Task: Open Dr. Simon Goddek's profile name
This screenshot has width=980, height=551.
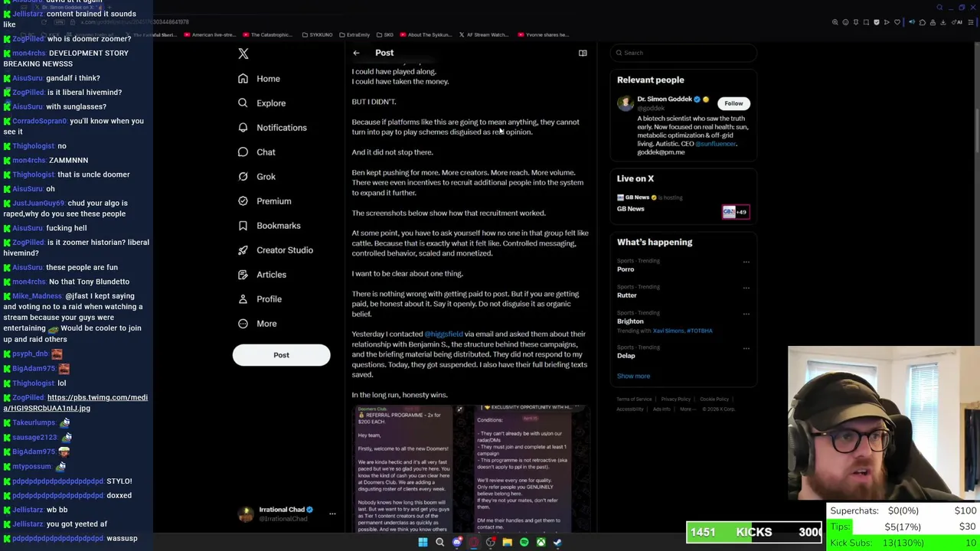Action: [x=664, y=99]
